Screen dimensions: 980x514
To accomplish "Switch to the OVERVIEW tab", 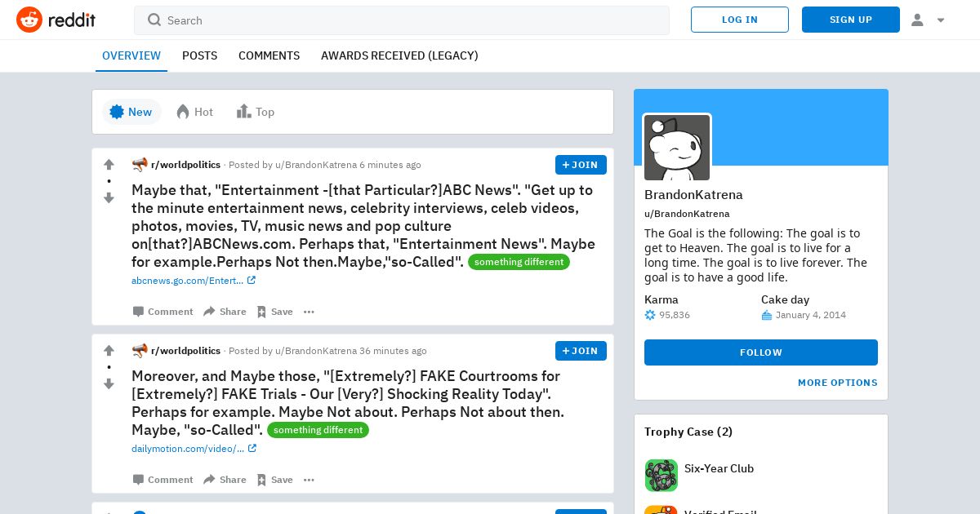I will tap(131, 55).
